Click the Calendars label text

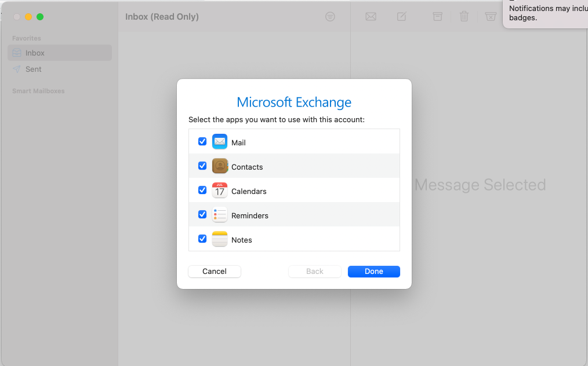pyautogui.click(x=249, y=192)
